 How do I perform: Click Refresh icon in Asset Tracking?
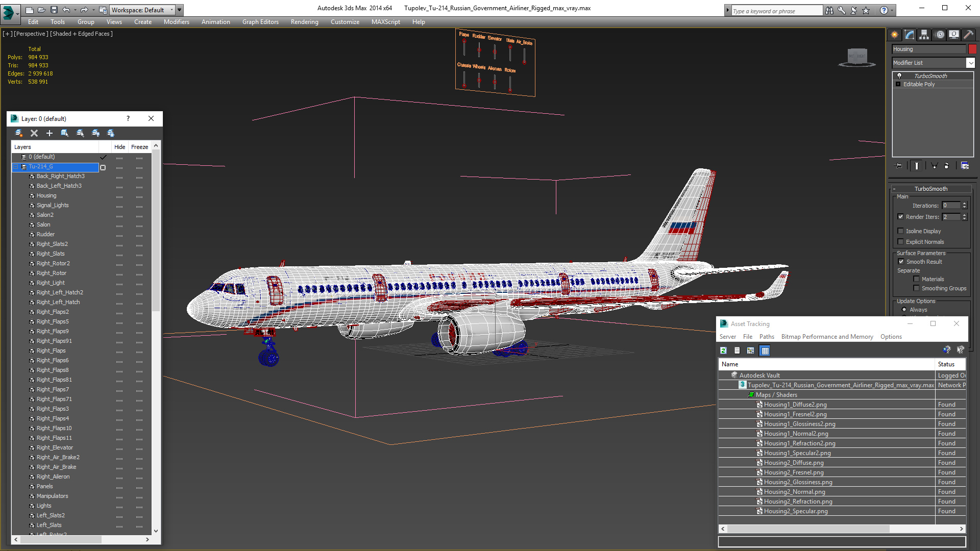point(723,350)
